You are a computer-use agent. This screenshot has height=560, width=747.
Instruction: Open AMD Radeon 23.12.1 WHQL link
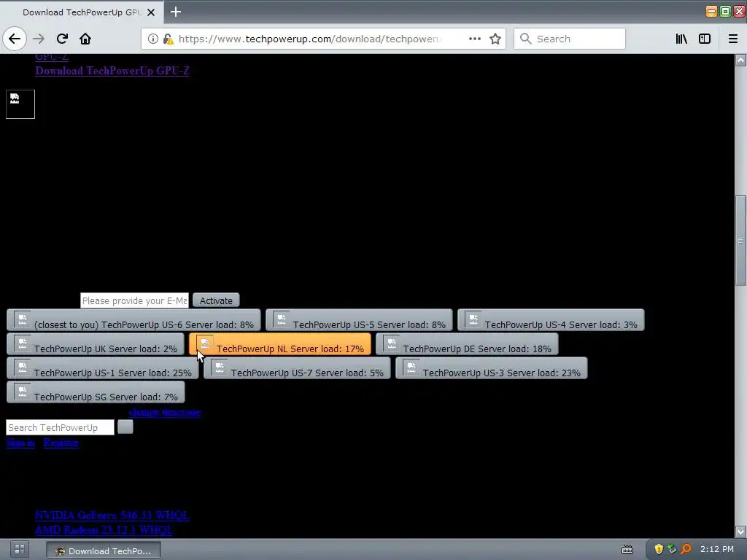(x=104, y=529)
